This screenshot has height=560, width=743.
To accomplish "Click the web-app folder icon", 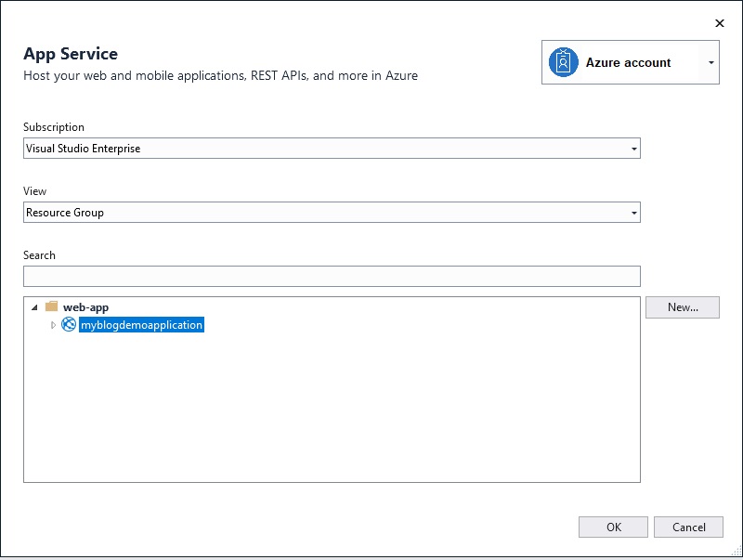I will [51, 306].
